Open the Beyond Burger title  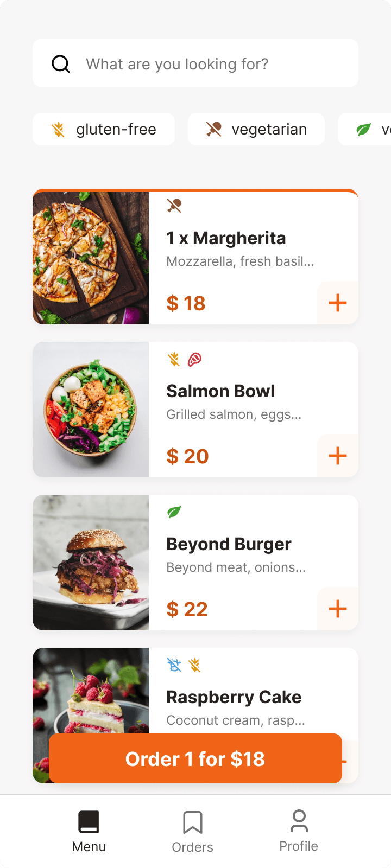[x=229, y=544]
